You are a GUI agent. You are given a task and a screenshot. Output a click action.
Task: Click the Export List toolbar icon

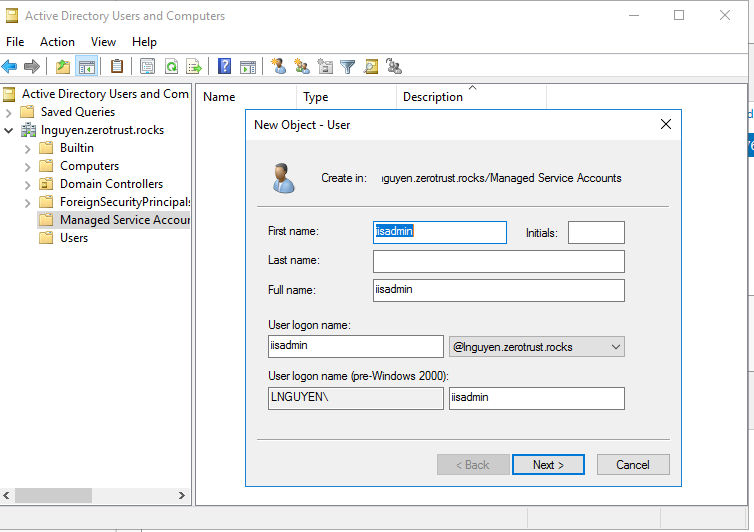(194, 67)
